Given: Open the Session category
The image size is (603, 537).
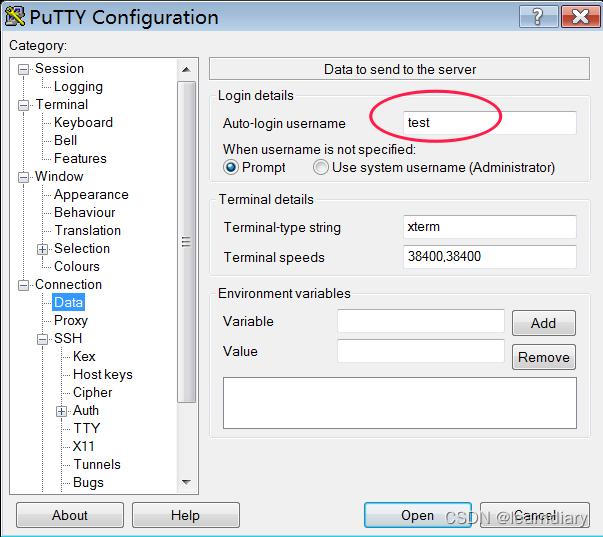Looking at the screenshot, I should click(x=59, y=68).
